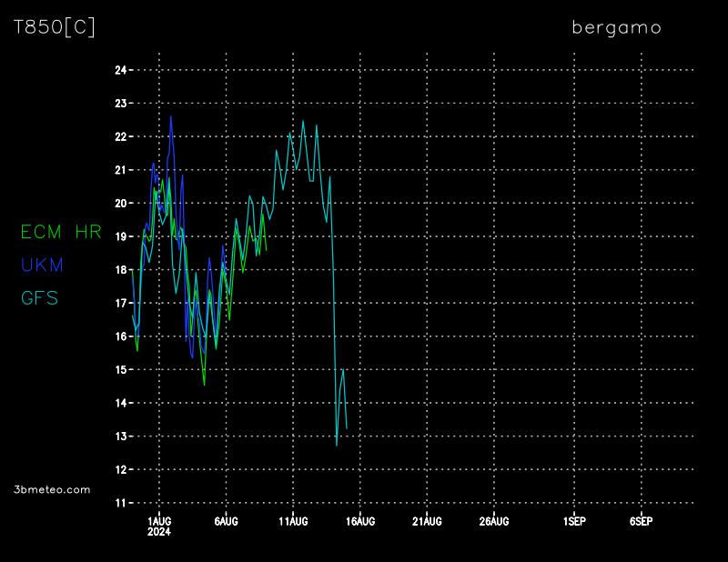Image resolution: width=728 pixels, height=562 pixels.
Task: Click the ECM HR legend label
Action: (61, 232)
